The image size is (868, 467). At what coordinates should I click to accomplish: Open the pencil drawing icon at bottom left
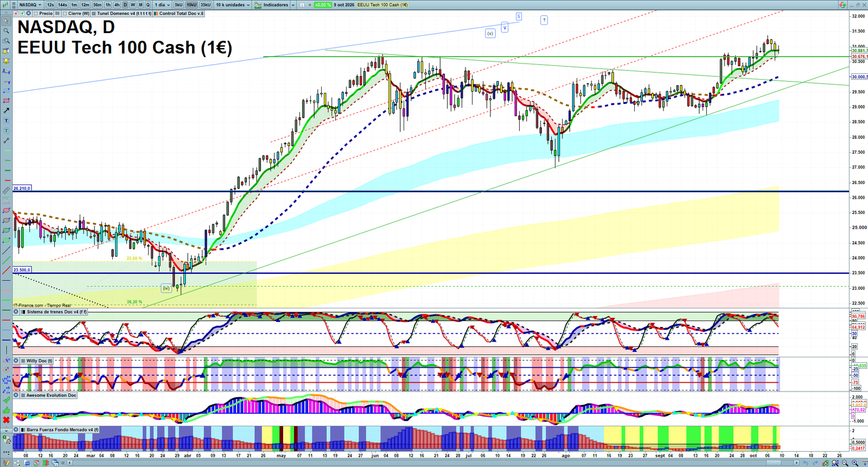coord(6,463)
